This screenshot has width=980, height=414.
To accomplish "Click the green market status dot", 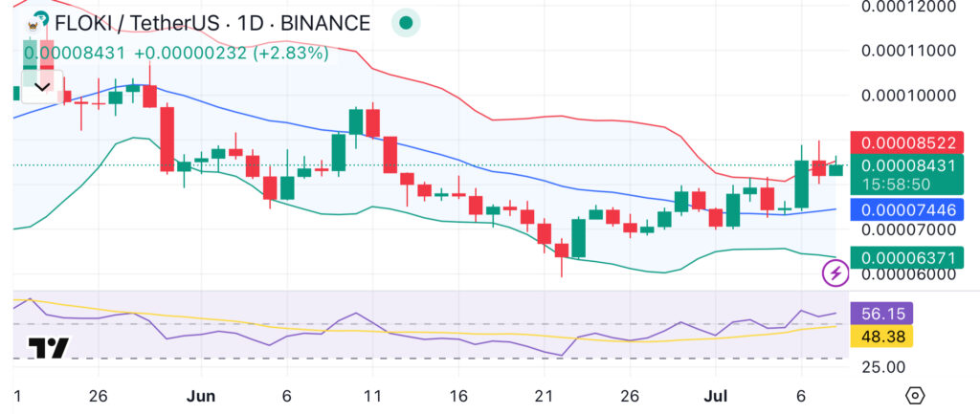I will 406,23.
